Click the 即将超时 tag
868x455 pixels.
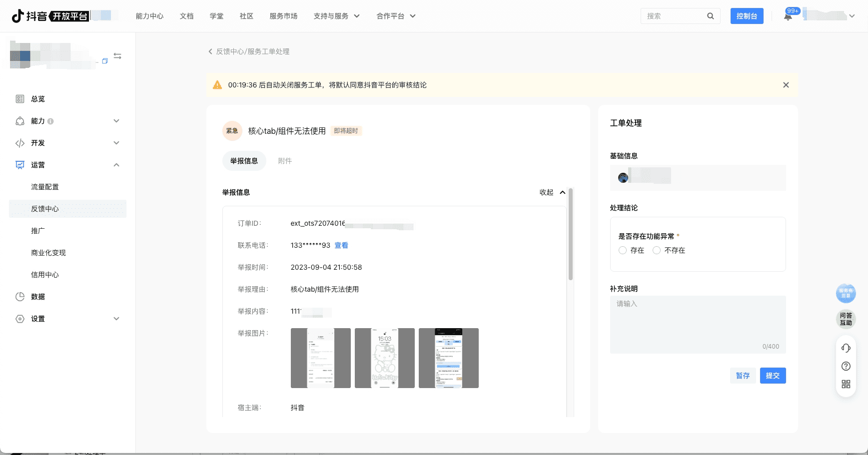[346, 131]
